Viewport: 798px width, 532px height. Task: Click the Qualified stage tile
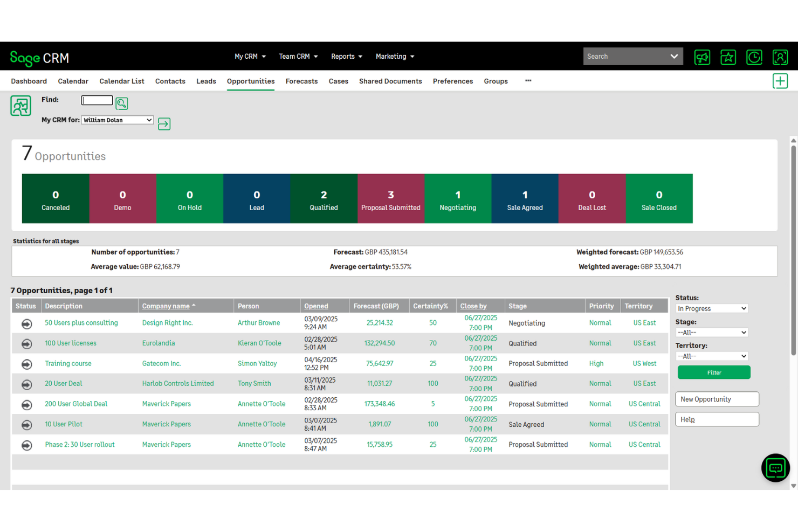(x=324, y=198)
